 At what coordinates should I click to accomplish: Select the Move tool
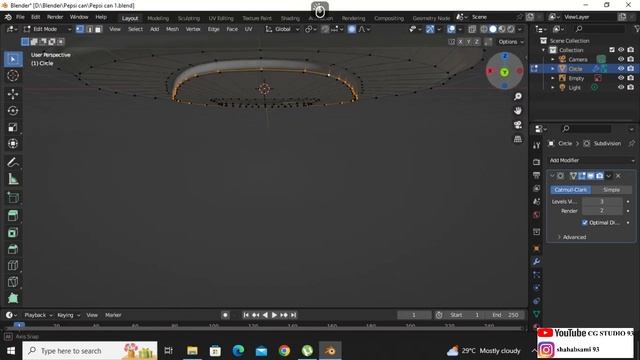pos(13,94)
